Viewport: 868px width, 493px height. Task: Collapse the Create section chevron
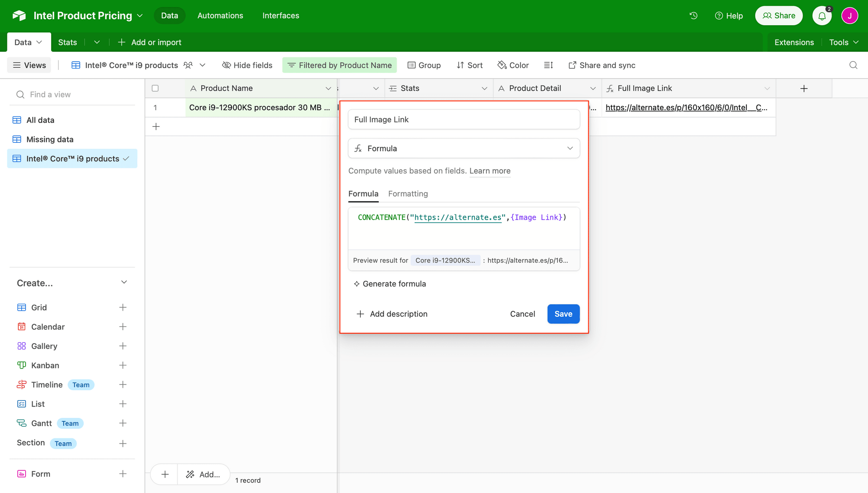click(x=124, y=283)
